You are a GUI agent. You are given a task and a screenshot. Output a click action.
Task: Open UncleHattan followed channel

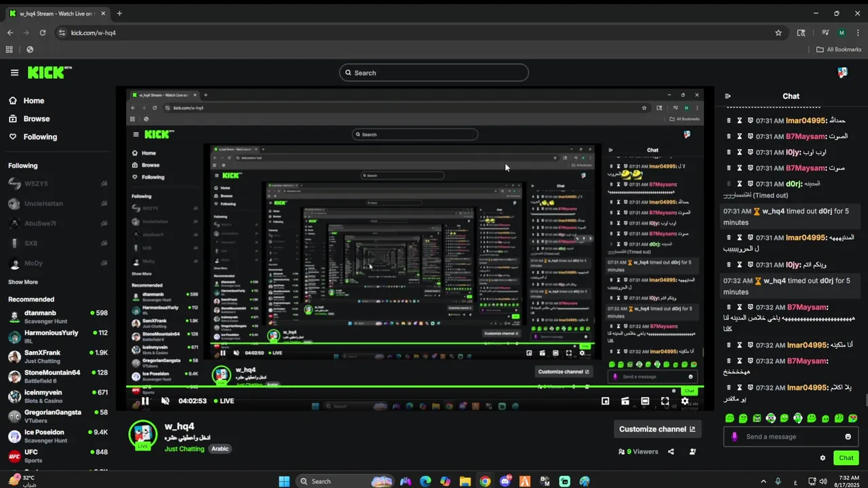pyautogui.click(x=58, y=203)
